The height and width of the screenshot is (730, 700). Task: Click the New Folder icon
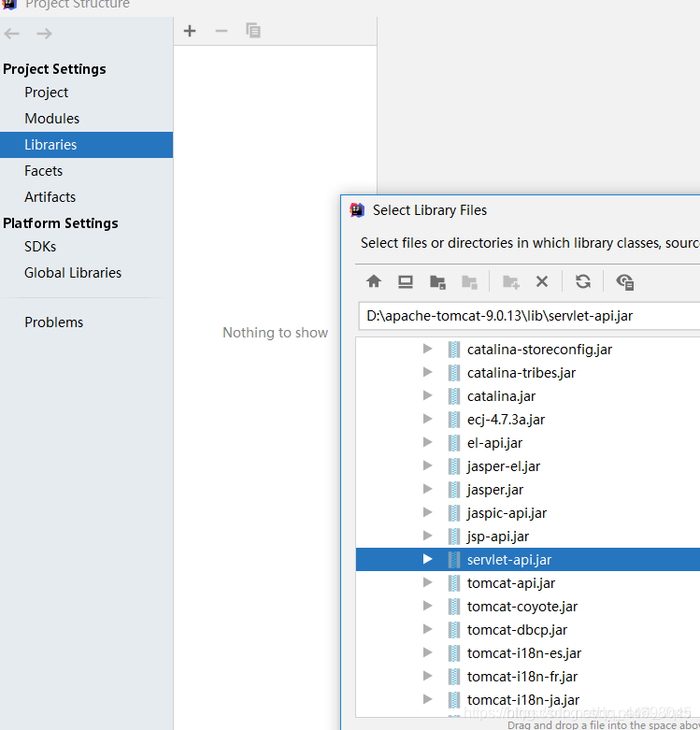click(x=510, y=282)
